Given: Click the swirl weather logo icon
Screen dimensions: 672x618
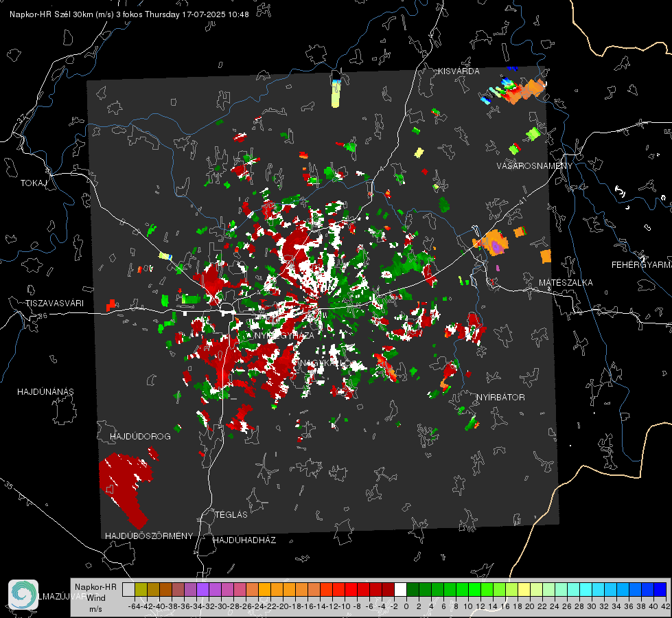Looking at the screenshot, I should coord(23,595).
